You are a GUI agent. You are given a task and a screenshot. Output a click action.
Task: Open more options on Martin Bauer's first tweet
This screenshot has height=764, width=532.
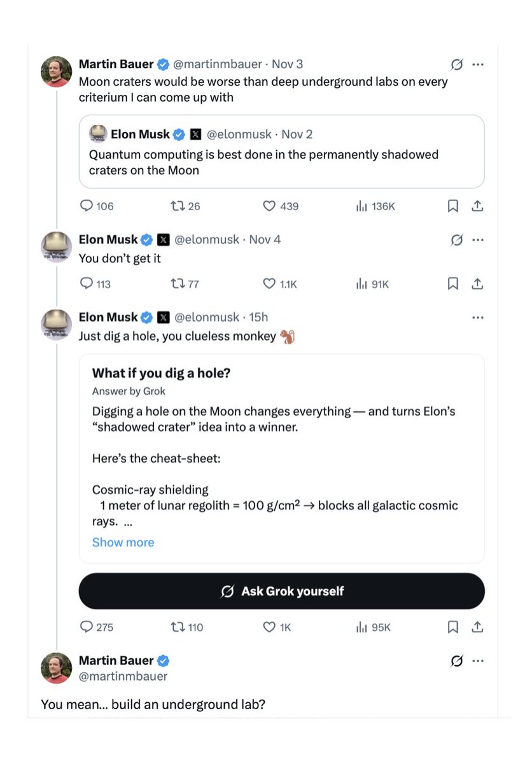pyautogui.click(x=478, y=64)
